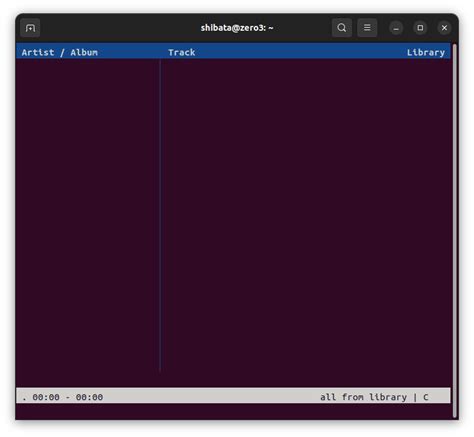Click the shibata@zero3 window title
The width and height of the screenshot is (474, 437).
(x=237, y=28)
